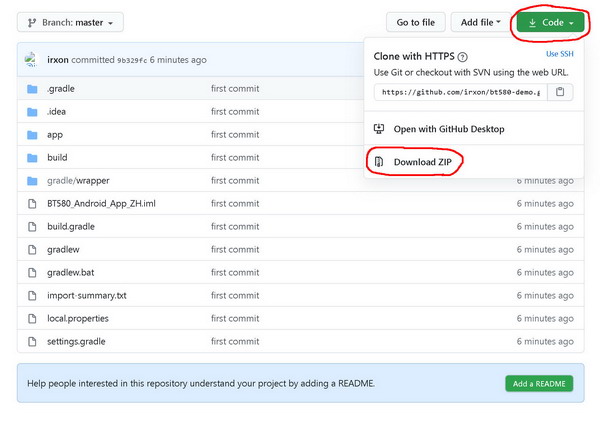Click the 'Clone with HTTPS' heading
The image size is (600, 422).
[414, 57]
